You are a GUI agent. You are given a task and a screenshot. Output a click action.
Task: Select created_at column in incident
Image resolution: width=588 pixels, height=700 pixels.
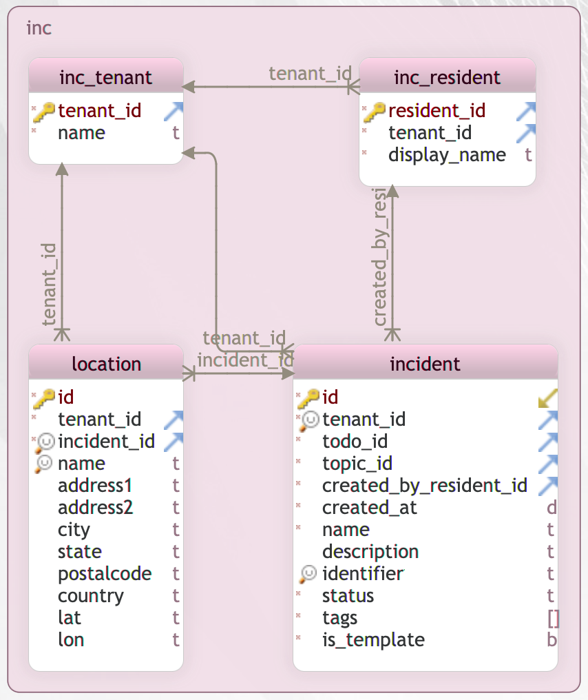370,508
